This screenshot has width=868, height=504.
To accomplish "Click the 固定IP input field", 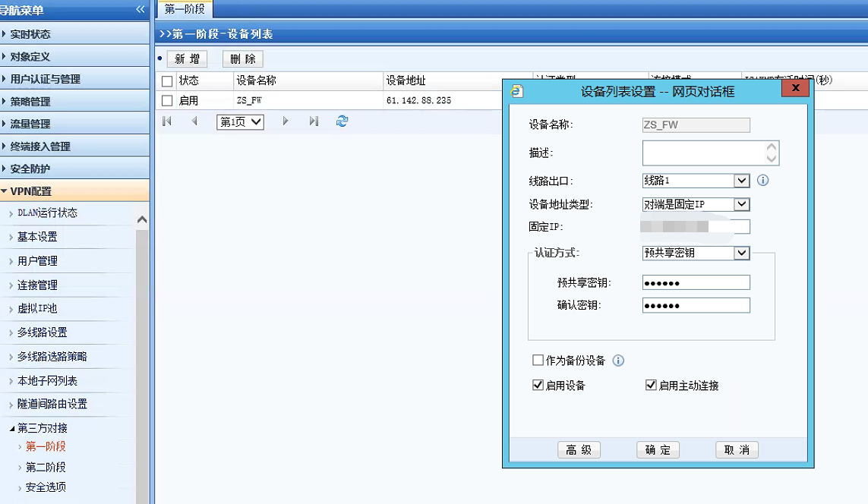I will pyautogui.click(x=696, y=226).
